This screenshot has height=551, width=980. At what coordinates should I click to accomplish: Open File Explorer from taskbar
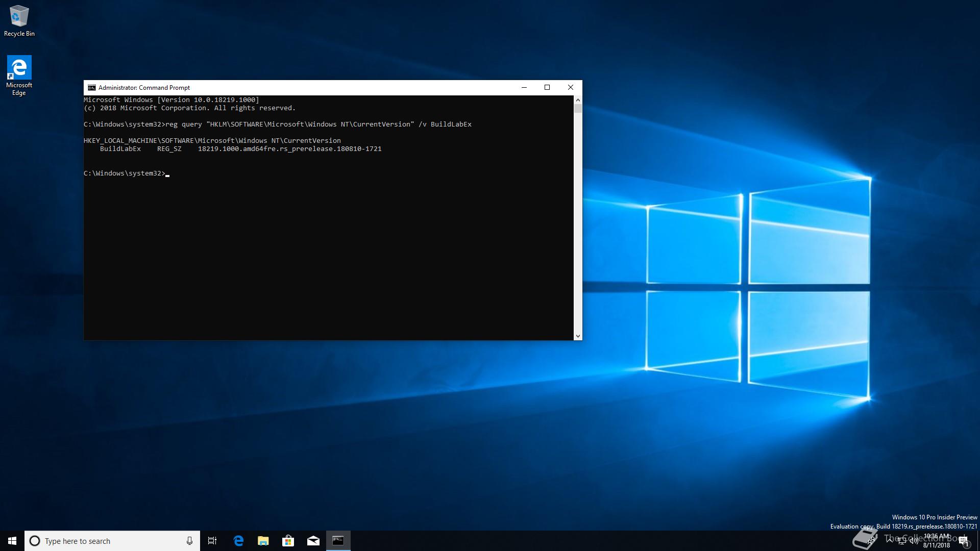263,541
